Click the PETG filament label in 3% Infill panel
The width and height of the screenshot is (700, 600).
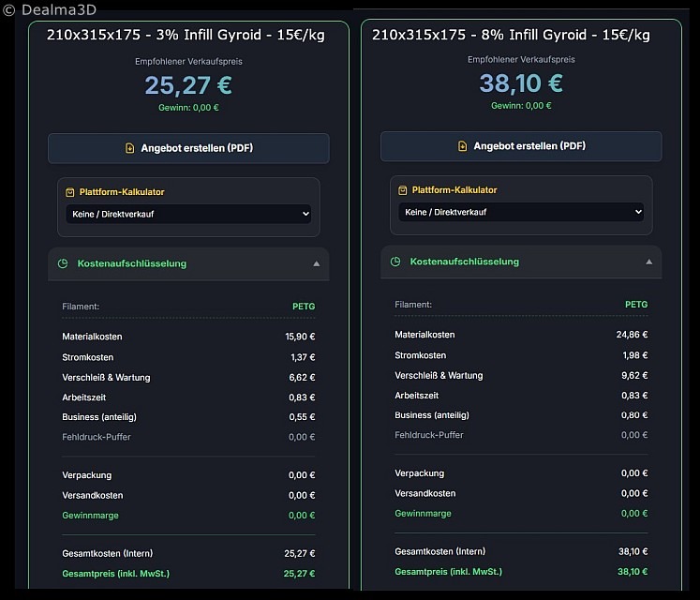coord(304,307)
